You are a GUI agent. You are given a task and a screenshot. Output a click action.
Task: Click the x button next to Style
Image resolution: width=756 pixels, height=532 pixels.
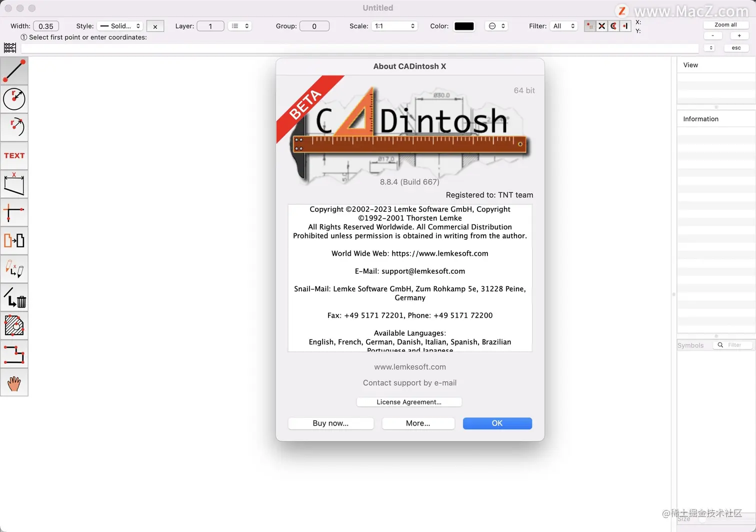155,26
